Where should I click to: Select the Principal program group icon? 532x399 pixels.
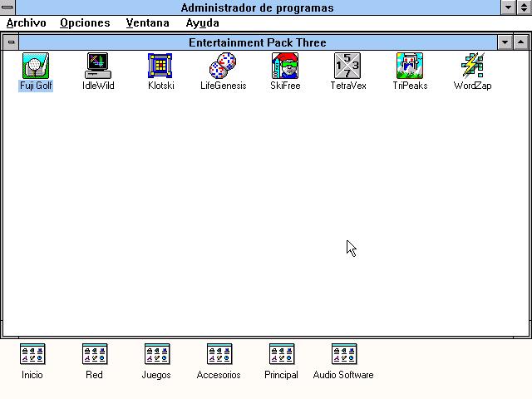(x=282, y=354)
